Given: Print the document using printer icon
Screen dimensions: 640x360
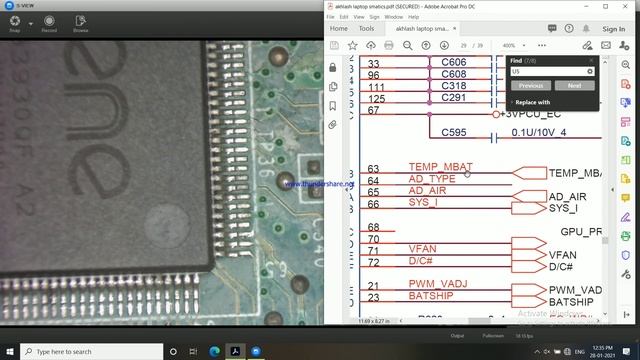Looking at the screenshot, I should click(389, 45).
